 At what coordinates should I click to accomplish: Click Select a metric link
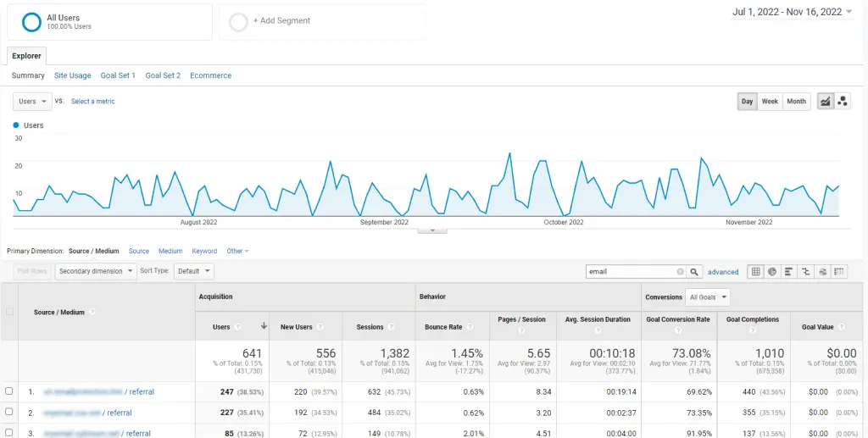click(93, 102)
